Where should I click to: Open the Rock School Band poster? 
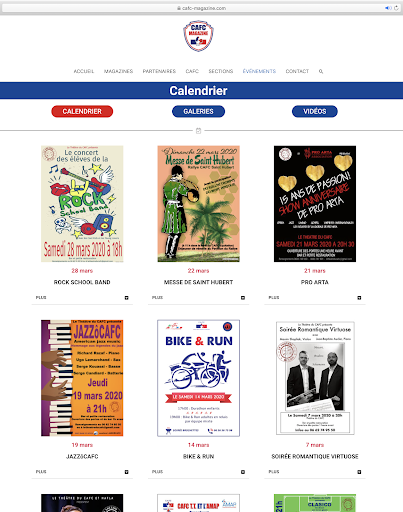[82, 204]
